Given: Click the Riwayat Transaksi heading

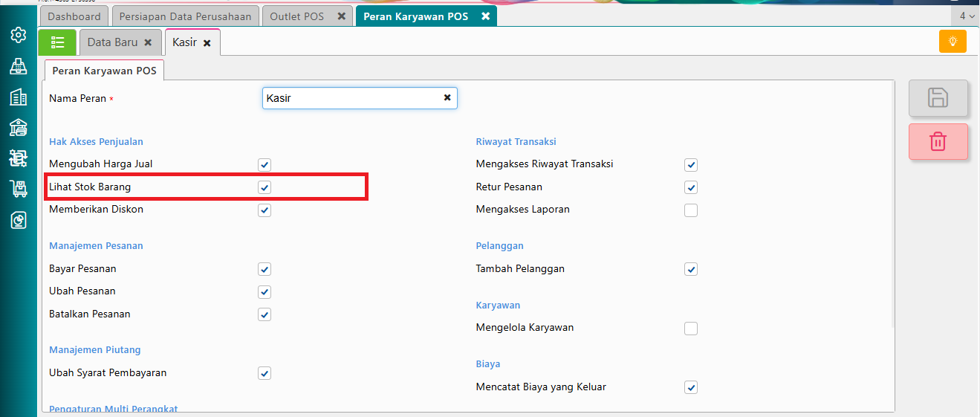Looking at the screenshot, I should click(x=516, y=141).
